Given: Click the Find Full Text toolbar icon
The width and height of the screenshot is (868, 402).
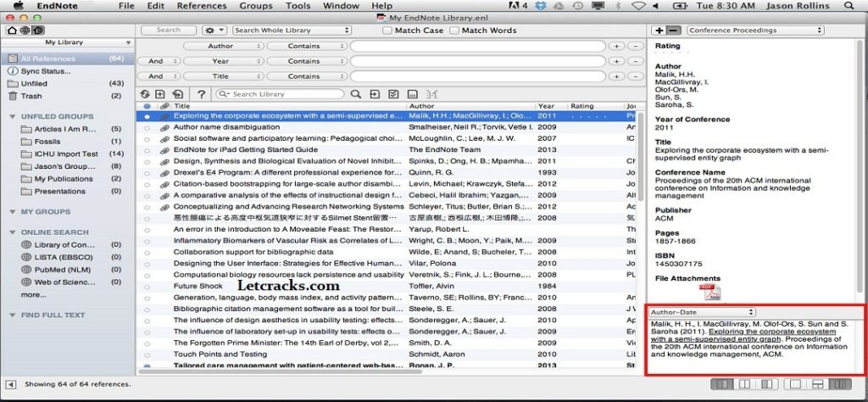Looking at the screenshot, I should pos(178,94).
